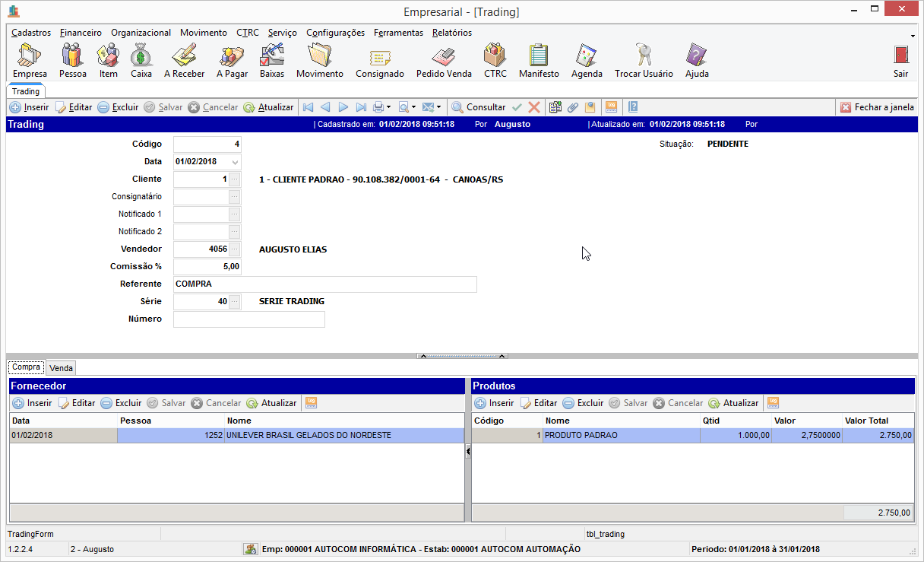Click the CTRC toolbar icon

tap(495, 61)
